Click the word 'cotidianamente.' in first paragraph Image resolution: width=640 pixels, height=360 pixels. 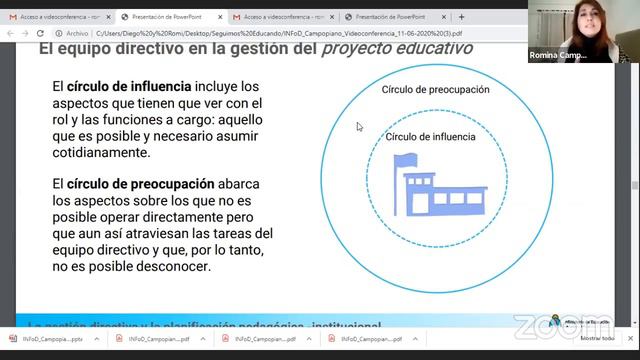coord(101,153)
